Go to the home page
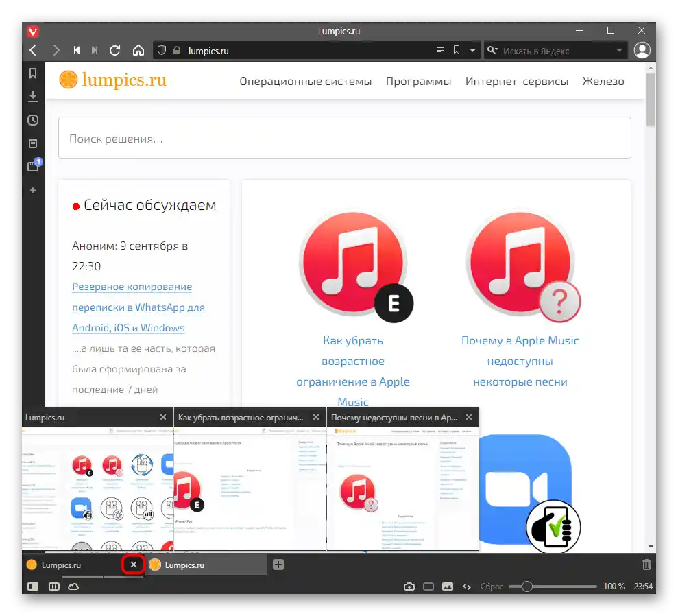This screenshot has width=678, height=616. point(138,51)
